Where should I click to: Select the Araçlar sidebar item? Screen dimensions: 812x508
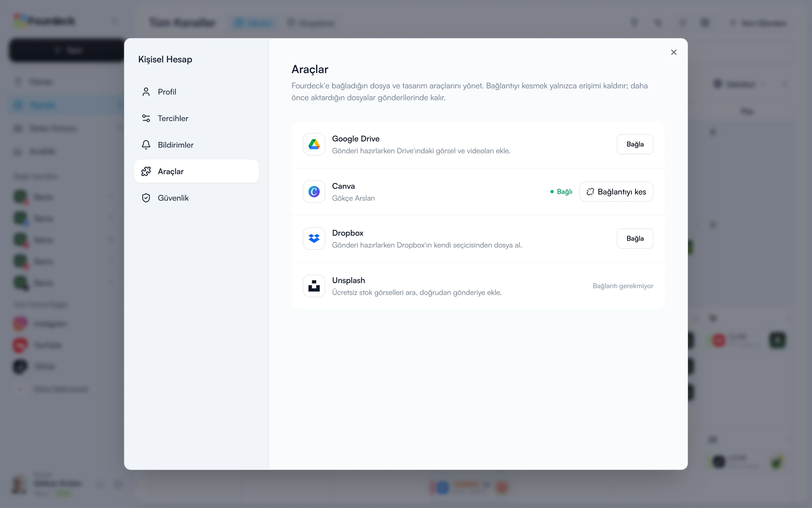pyautogui.click(x=196, y=171)
